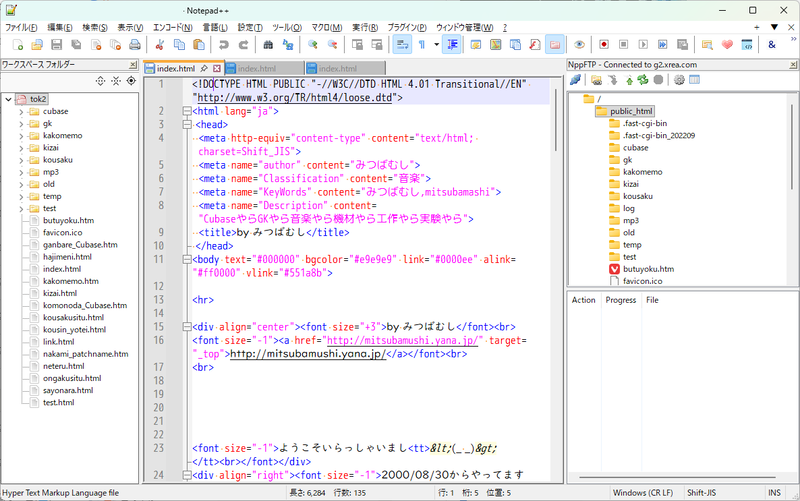Screen dimensions: 800x501
Task: Click the Shift-JIS encoding in status bar
Action: click(701, 493)
